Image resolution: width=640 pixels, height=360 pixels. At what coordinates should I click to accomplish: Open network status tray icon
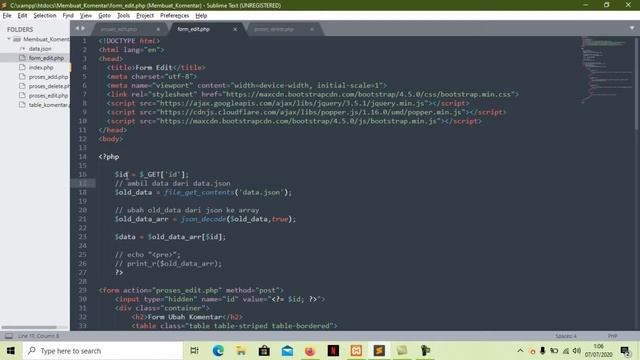click(566, 351)
